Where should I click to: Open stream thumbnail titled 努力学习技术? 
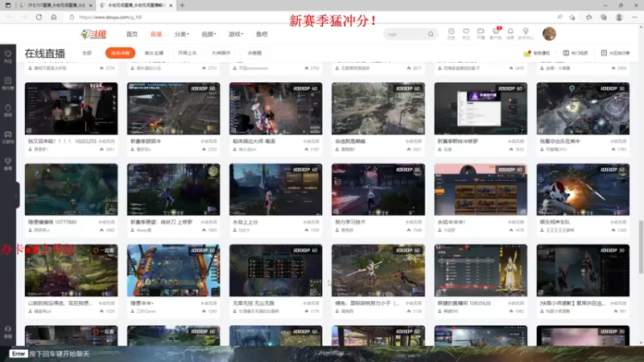tap(378, 190)
